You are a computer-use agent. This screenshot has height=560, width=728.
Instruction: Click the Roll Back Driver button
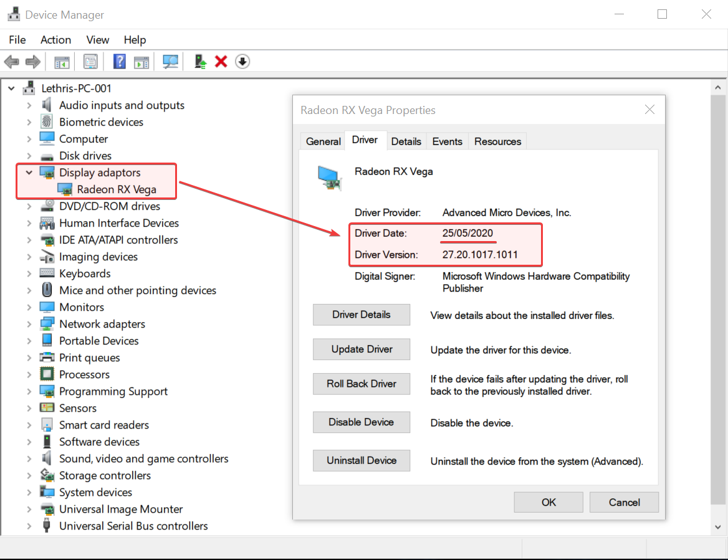click(x=362, y=384)
